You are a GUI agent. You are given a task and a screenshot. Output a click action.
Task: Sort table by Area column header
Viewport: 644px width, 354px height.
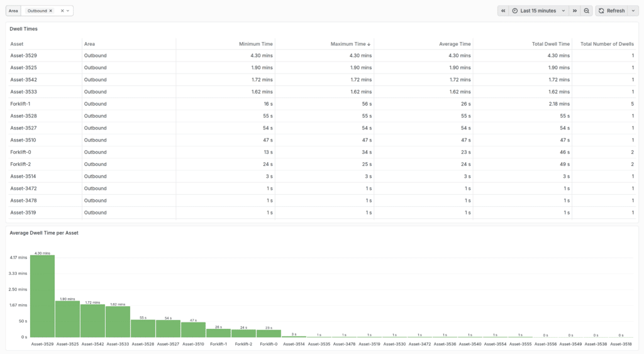click(89, 44)
